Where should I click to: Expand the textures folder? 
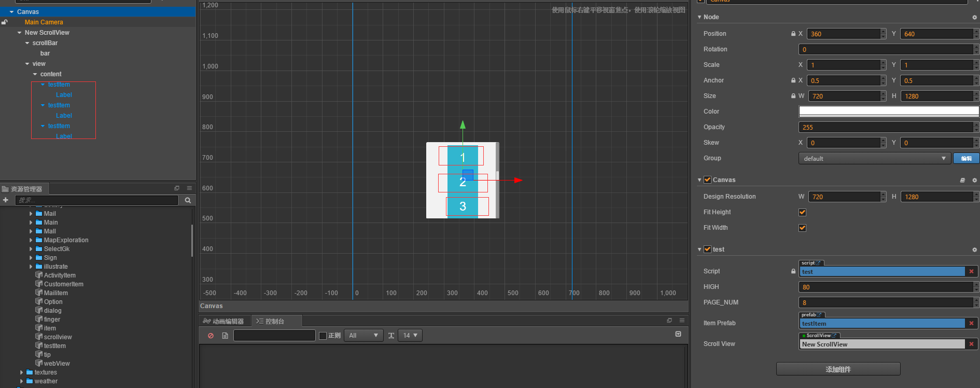coord(22,372)
